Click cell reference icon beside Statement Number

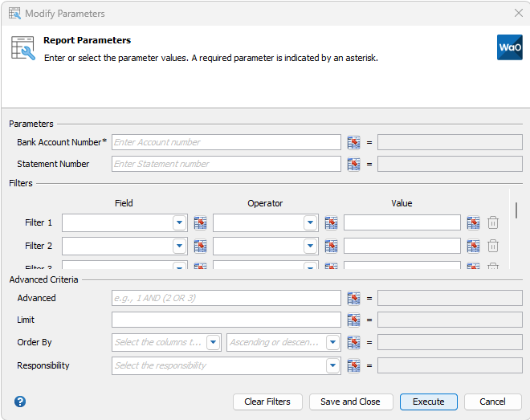[x=353, y=164]
